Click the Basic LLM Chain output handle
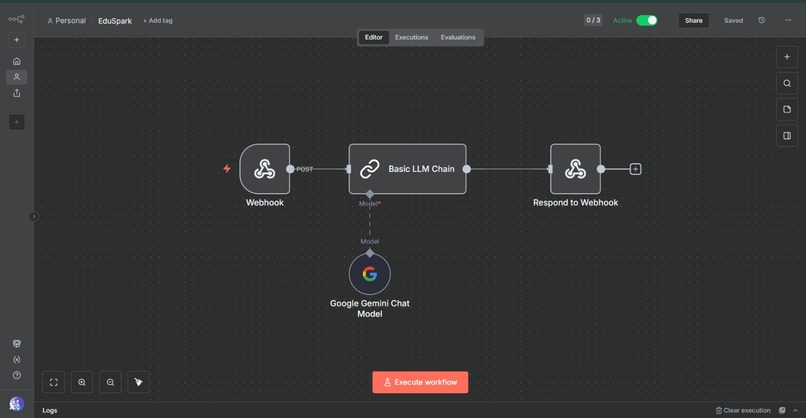The height and width of the screenshot is (418, 806). pyautogui.click(x=467, y=169)
